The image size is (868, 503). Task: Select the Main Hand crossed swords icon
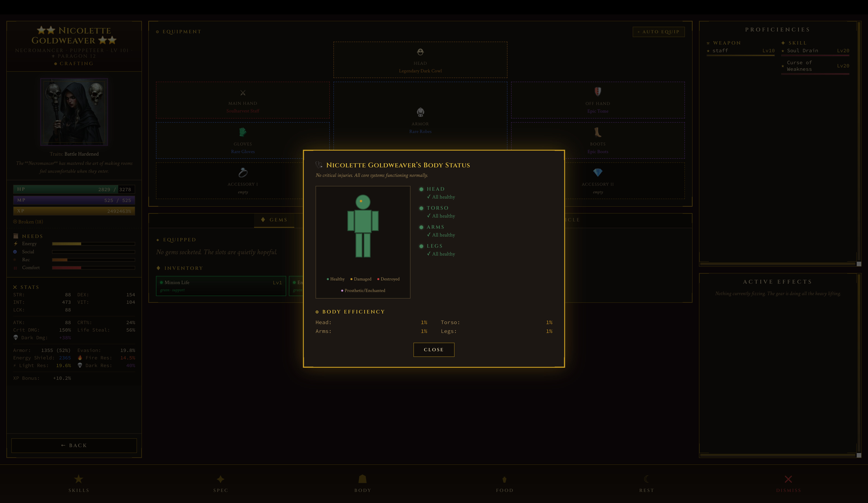(243, 93)
